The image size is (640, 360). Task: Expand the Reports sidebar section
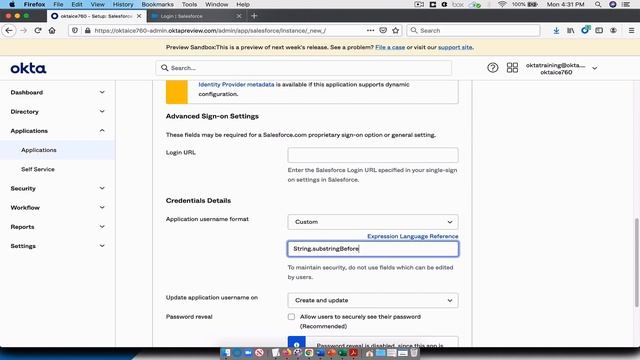[57, 227]
